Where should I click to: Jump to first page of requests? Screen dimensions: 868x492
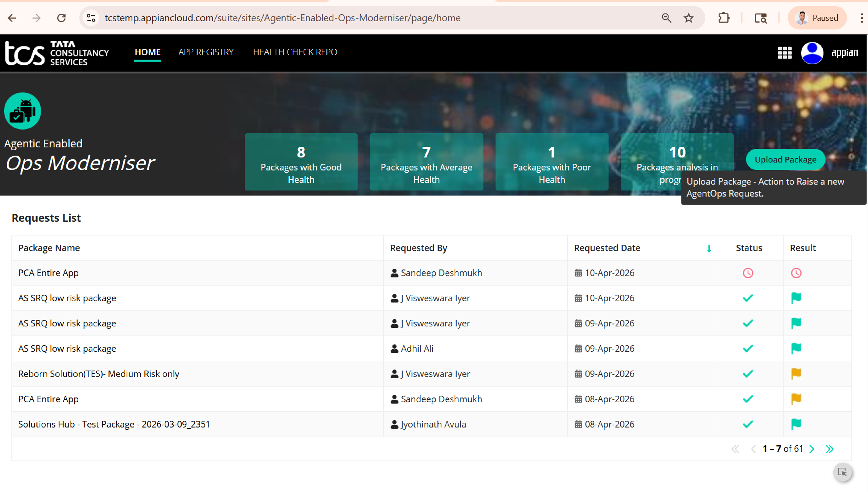pyautogui.click(x=735, y=449)
